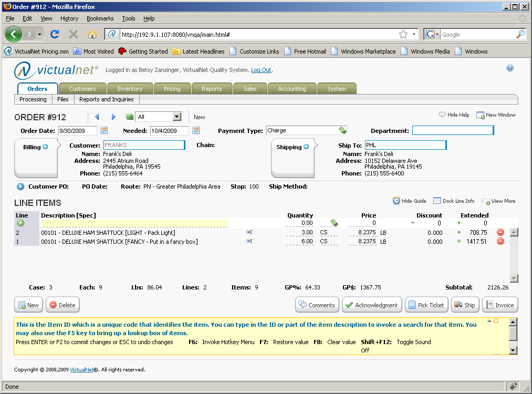Go to next order arrow

pyautogui.click(x=113, y=117)
